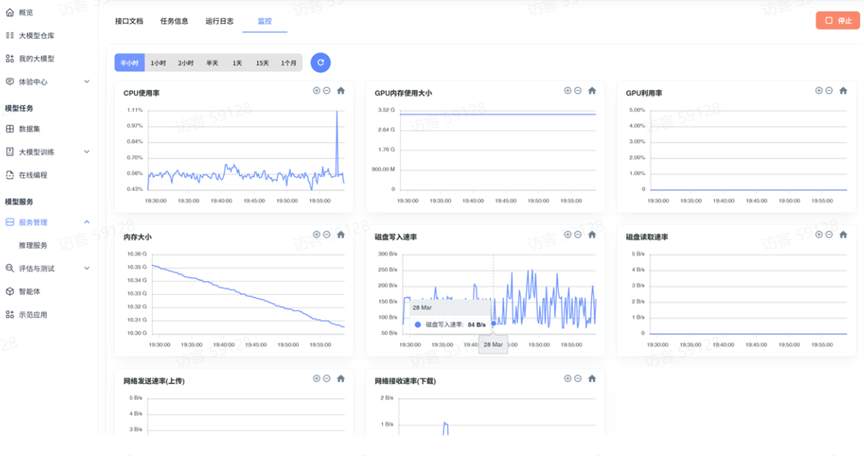Reset zoom on the 磁盘写入速率 chart

[x=592, y=235]
